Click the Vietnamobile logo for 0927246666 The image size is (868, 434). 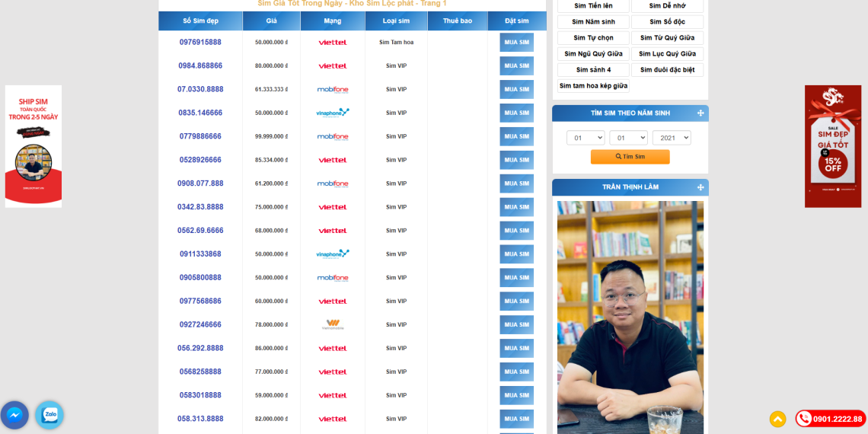coord(333,324)
